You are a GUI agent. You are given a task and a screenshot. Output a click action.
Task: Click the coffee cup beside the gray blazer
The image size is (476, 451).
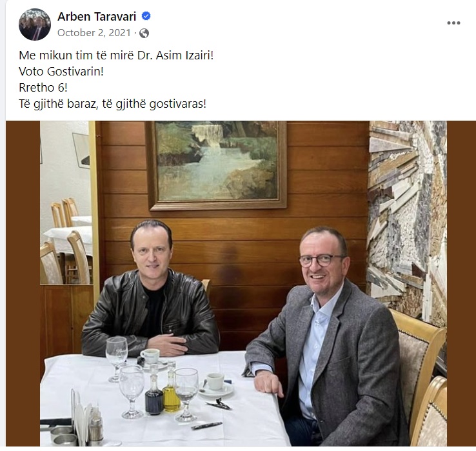[x=215, y=382]
